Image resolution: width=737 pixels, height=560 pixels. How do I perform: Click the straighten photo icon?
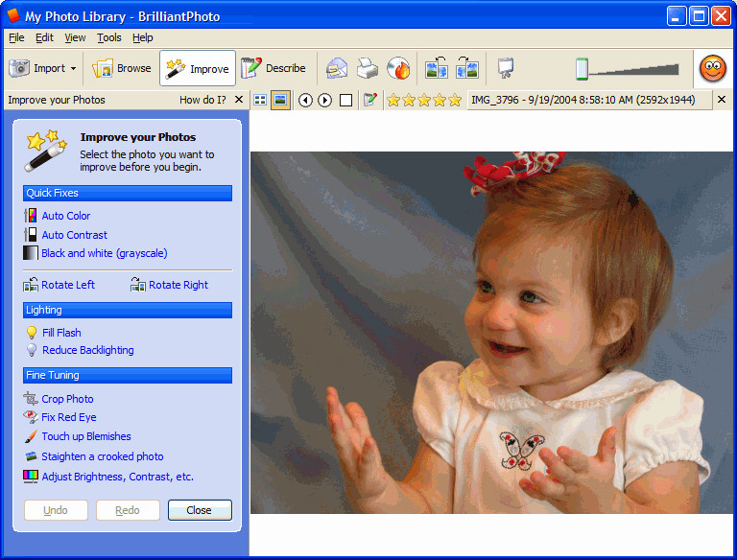click(31, 455)
